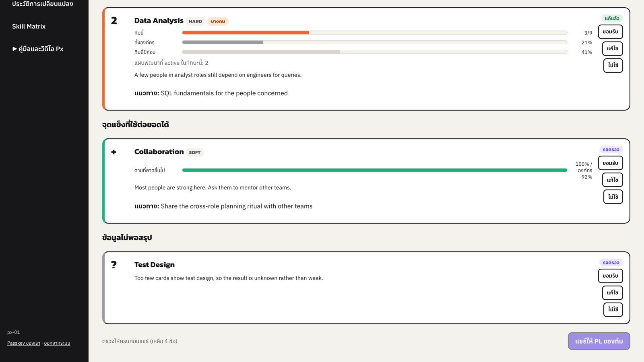Accept the Collaboration card with ยอมรับ
644x362 pixels.
[610, 163]
